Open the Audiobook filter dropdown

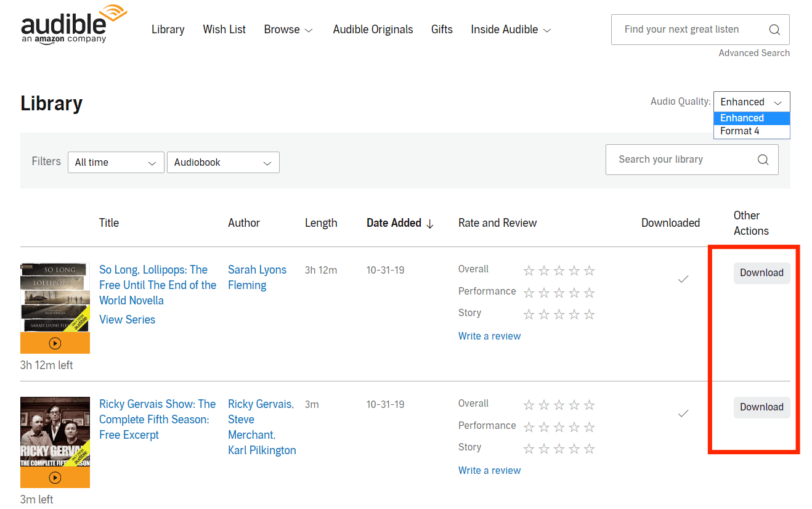[223, 163]
